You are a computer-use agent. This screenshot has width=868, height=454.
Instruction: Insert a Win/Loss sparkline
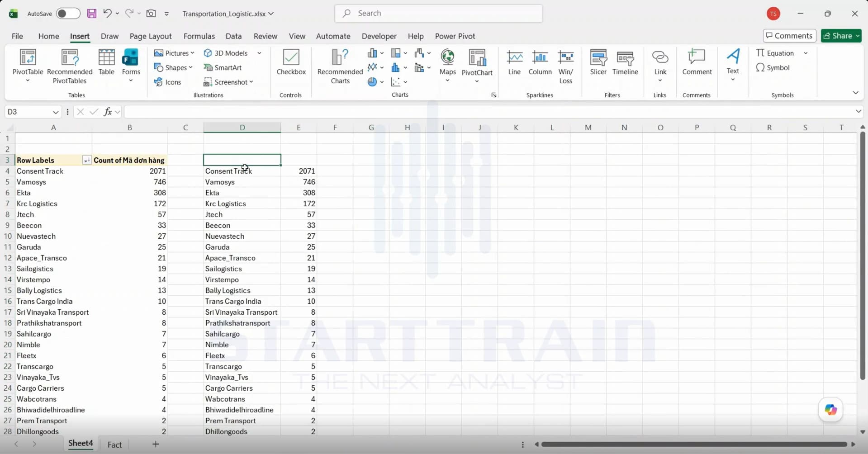click(x=565, y=66)
